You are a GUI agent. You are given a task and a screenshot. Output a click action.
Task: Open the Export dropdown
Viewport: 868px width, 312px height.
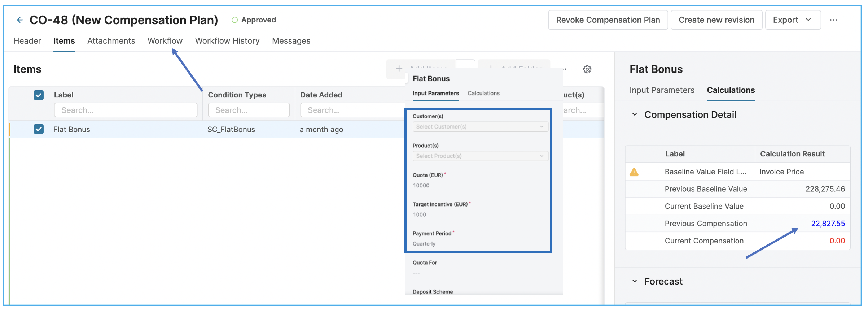click(792, 20)
